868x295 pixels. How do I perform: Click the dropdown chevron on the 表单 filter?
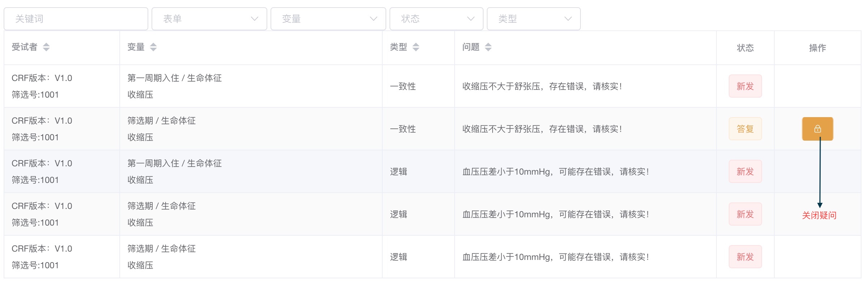255,18
